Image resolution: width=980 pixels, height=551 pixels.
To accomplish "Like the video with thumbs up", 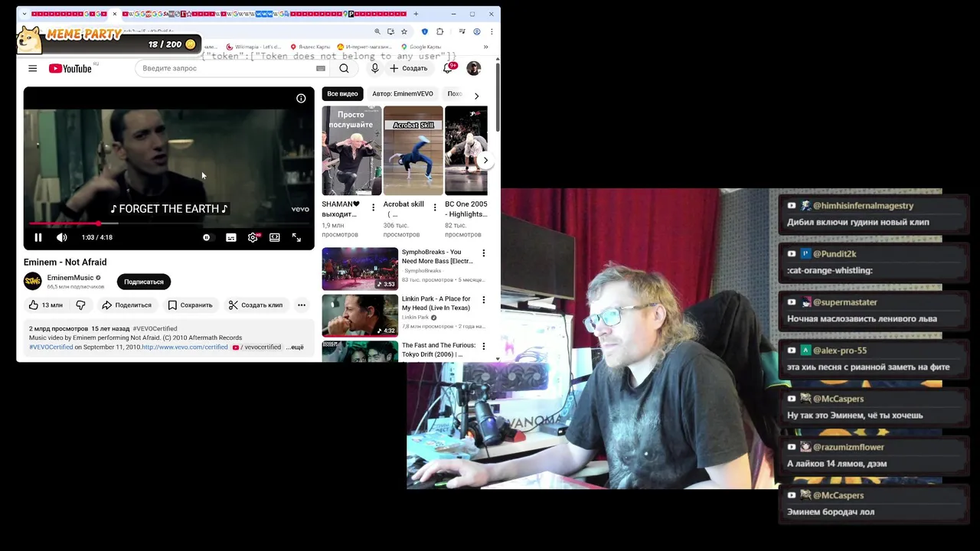I will (x=46, y=305).
